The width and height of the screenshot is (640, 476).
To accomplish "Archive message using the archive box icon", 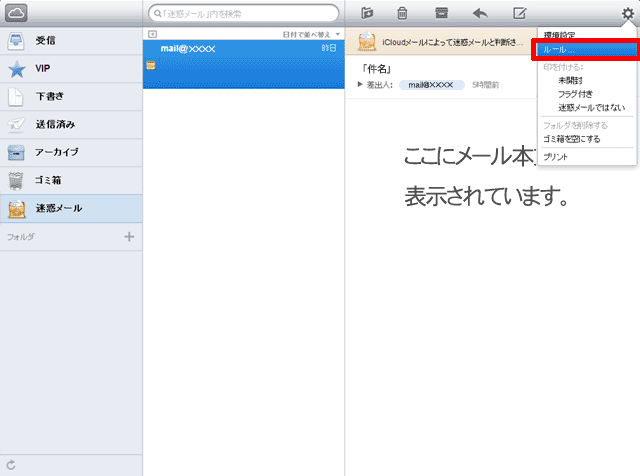I will (x=441, y=13).
